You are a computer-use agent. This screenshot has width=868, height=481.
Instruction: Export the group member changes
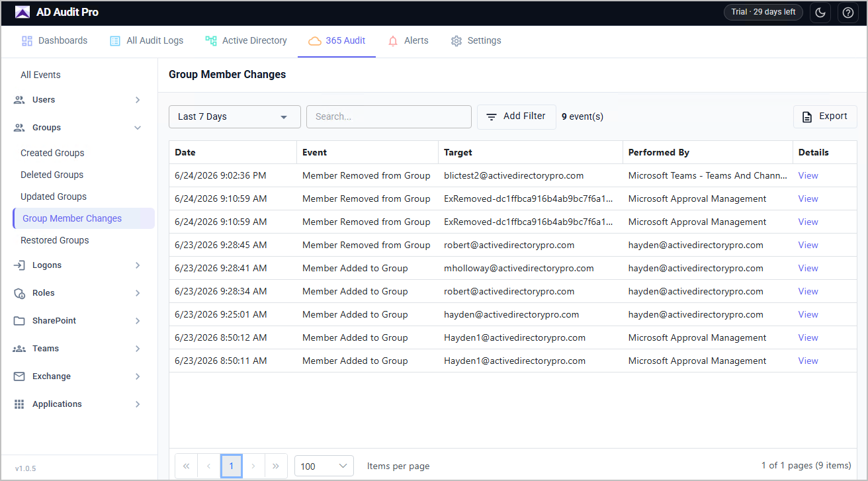pyautogui.click(x=825, y=116)
